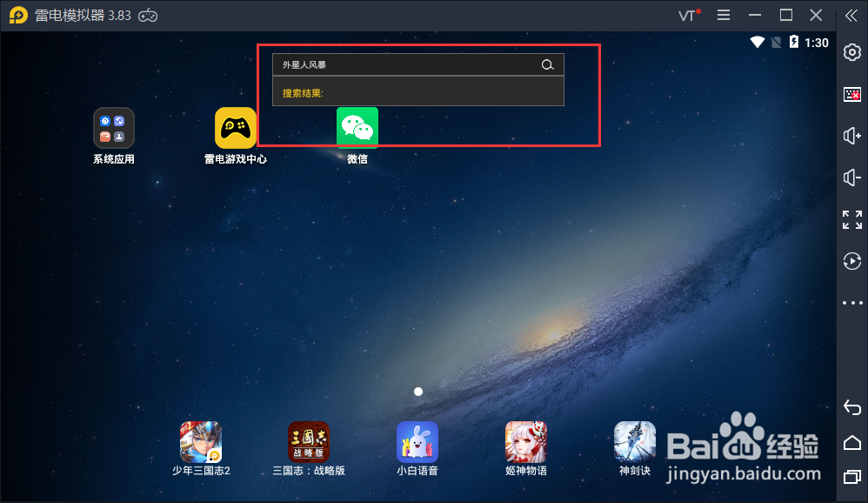Click the 1:30 clock

[817, 43]
